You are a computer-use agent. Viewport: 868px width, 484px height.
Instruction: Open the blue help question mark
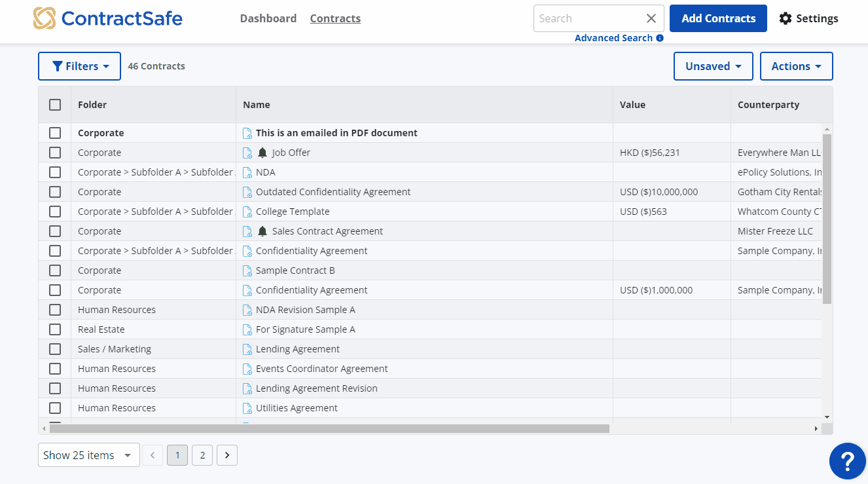847,461
